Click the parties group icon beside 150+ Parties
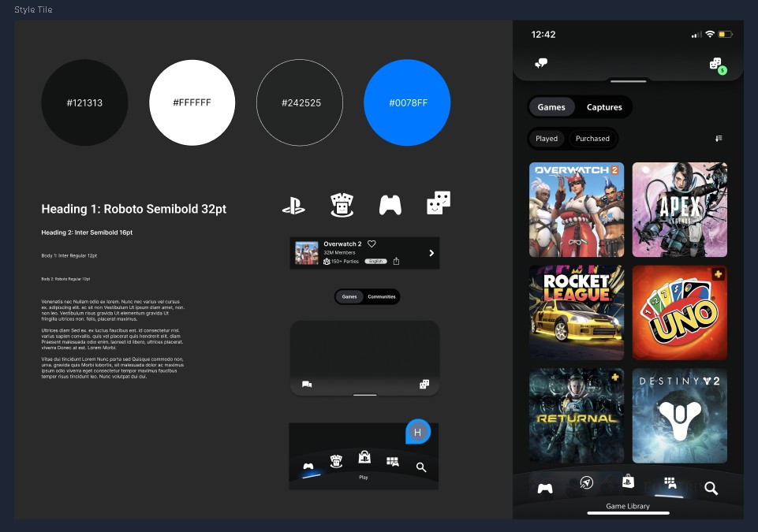758x532 pixels. [327, 262]
